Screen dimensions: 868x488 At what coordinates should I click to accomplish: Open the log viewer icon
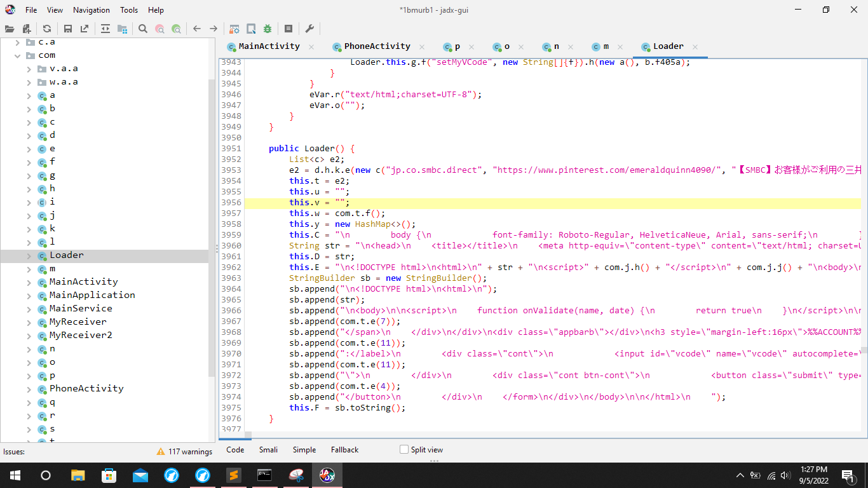pyautogui.click(x=288, y=29)
